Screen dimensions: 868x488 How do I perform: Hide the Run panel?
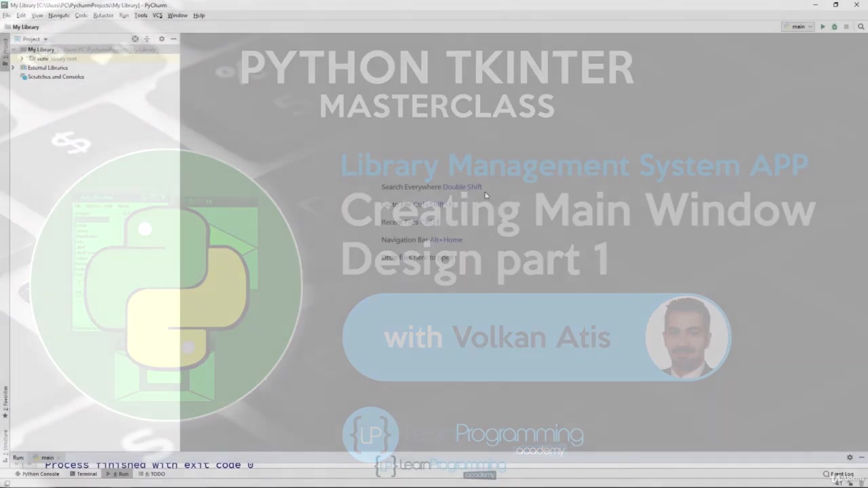point(861,457)
